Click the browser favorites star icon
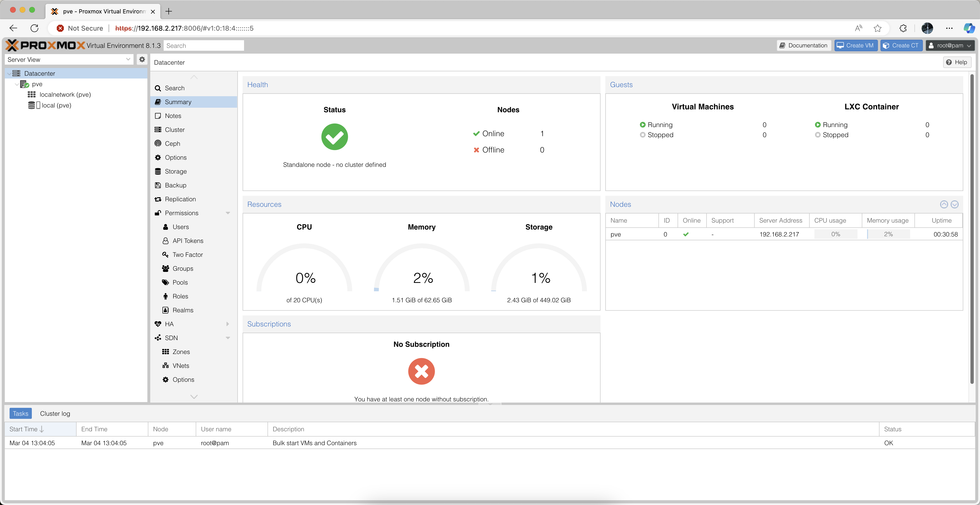980x505 pixels. point(877,28)
